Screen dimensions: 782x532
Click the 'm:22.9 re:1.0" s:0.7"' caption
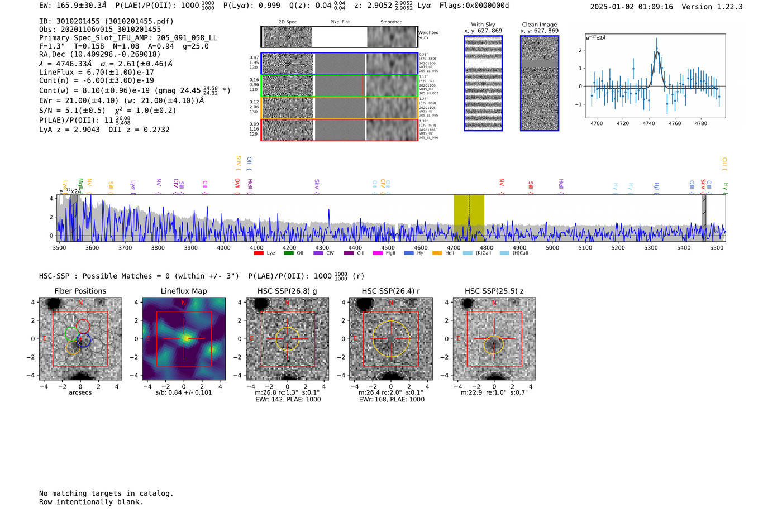(494, 392)
